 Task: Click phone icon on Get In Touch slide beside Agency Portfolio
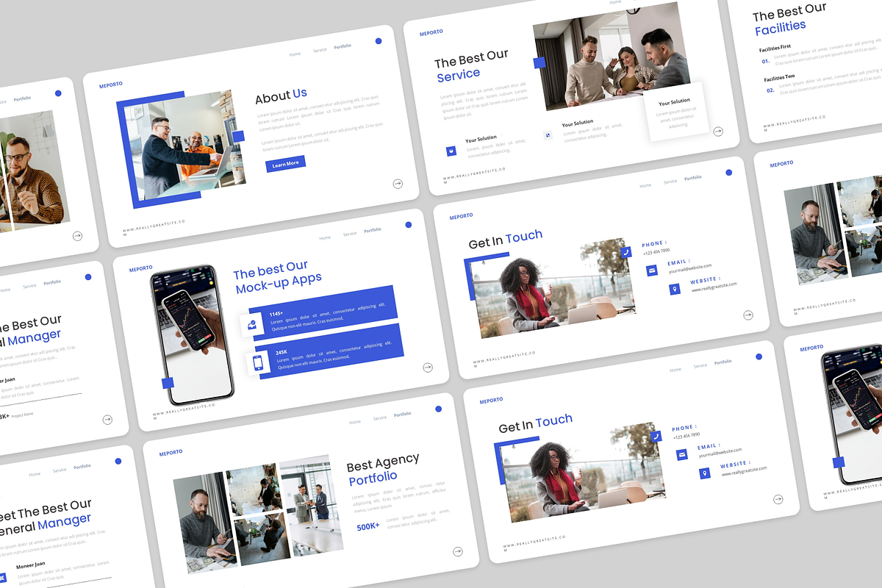pos(656,436)
